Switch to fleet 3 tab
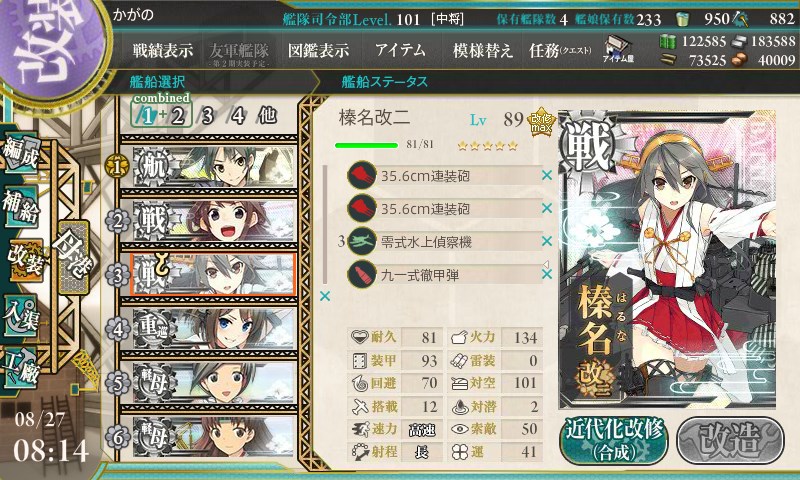The height and width of the screenshot is (480, 800). tap(207, 116)
